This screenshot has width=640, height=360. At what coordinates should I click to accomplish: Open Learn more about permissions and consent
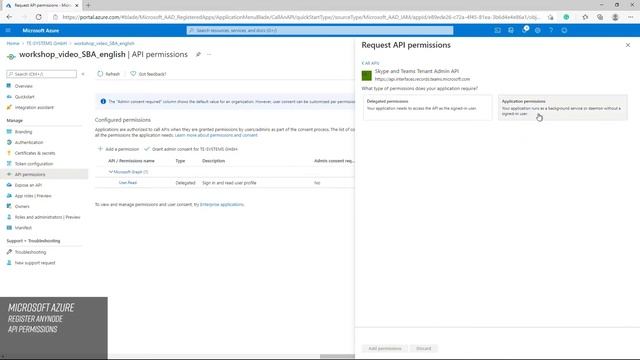216,135
